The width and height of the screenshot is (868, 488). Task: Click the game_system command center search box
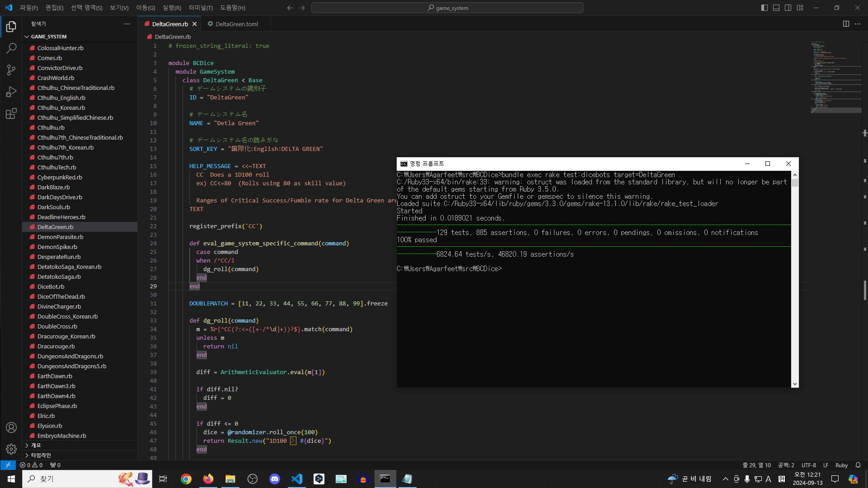click(x=447, y=8)
